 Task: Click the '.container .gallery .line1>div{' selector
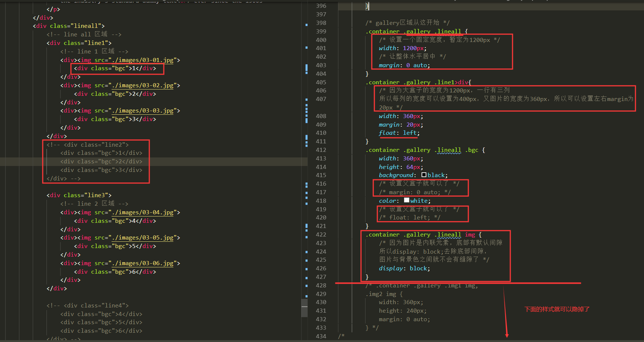[418, 82]
